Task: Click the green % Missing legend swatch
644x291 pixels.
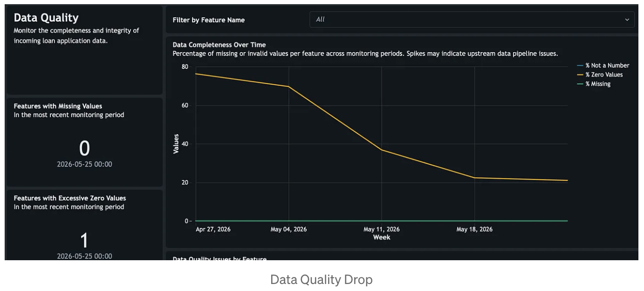Action: pyautogui.click(x=580, y=84)
